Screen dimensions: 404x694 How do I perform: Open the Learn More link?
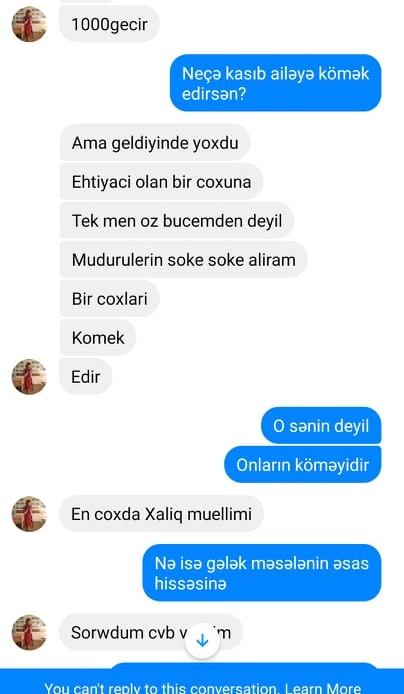click(x=323, y=688)
